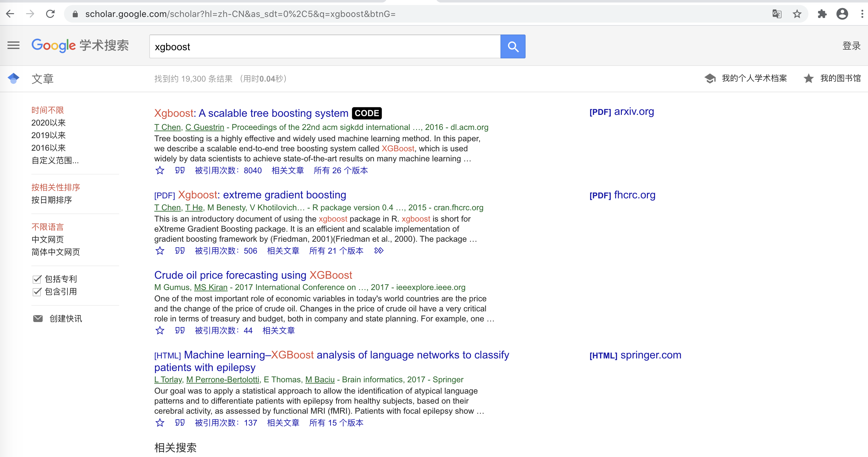Filter results to 2019以来
This screenshot has width=868, height=457.
click(x=49, y=135)
